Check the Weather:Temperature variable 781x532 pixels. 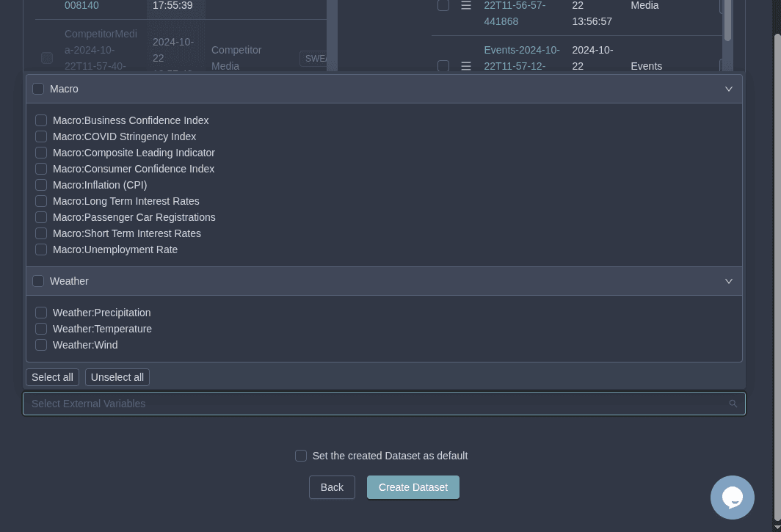(x=41, y=329)
